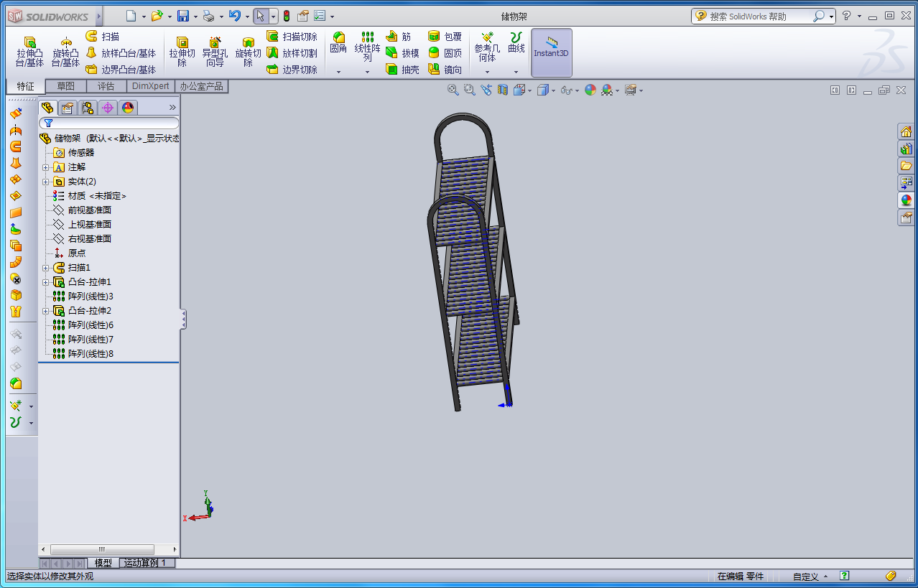Image resolution: width=918 pixels, height=588 pixels.
Task: Expand the 扫描1 feature node
Action: pos(46,268)
